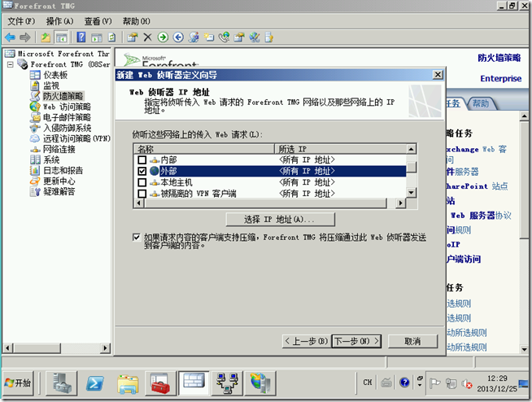532x402 pixels.
Task: Open the PowerShell taskbar icon
Action: (x=94, y=383)
